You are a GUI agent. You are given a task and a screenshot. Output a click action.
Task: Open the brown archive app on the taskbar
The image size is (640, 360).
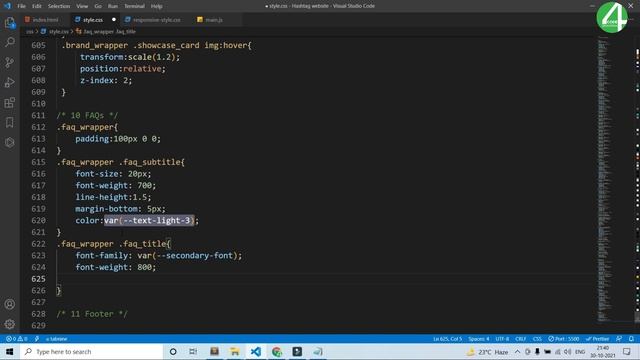pos(214,351)
